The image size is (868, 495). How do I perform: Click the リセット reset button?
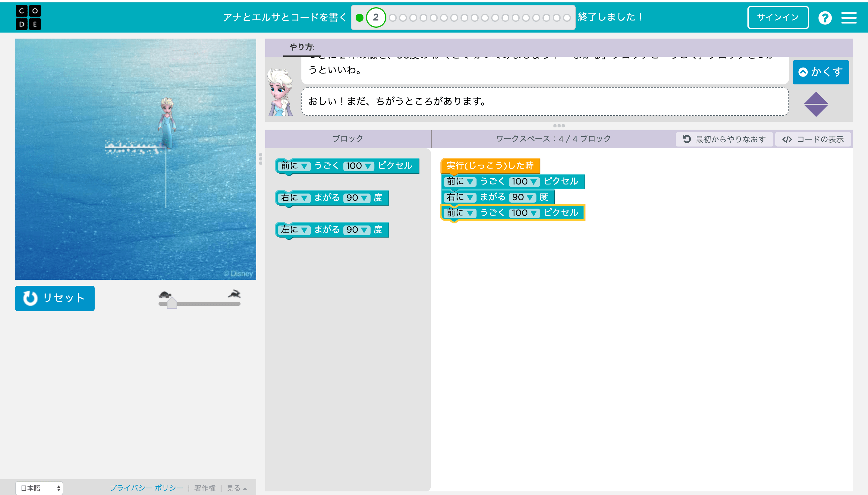coord(55,298)
